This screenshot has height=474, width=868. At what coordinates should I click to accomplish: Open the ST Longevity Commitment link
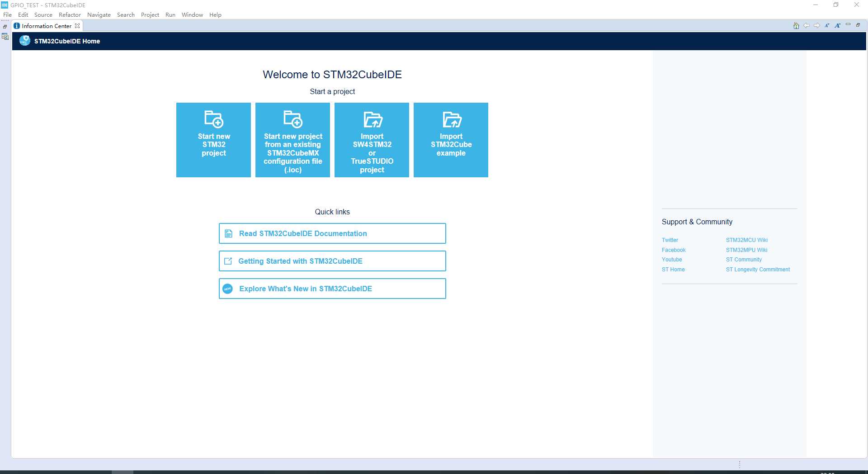(x=758, y=270)
